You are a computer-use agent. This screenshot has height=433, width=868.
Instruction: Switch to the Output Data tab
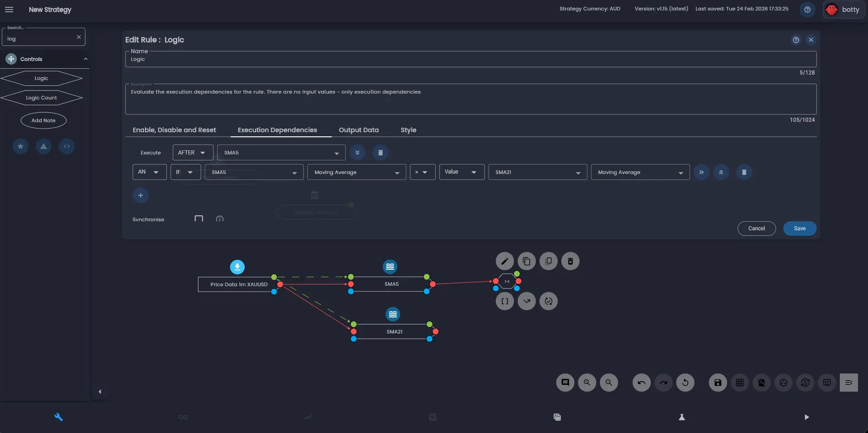359,130
